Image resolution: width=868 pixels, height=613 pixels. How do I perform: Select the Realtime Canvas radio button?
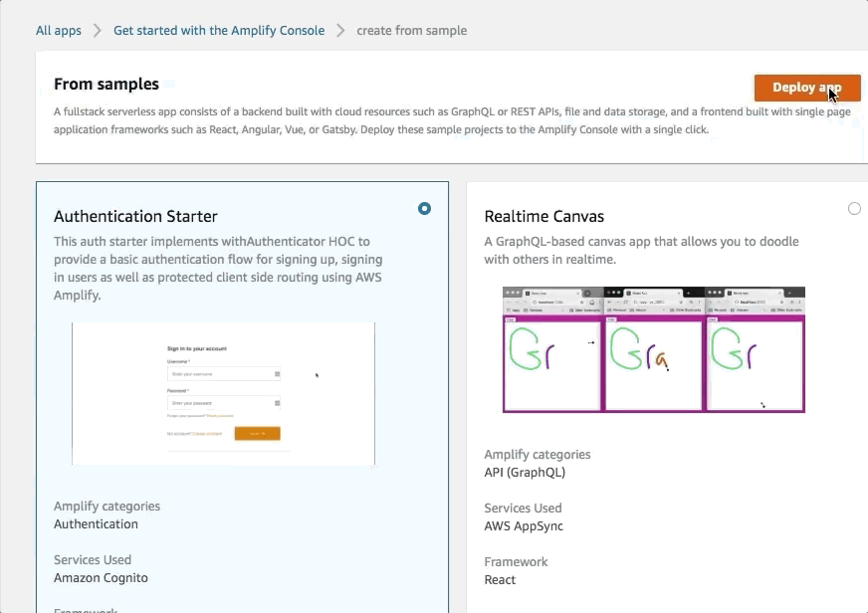pyautogui.click(x=854, y=208)
